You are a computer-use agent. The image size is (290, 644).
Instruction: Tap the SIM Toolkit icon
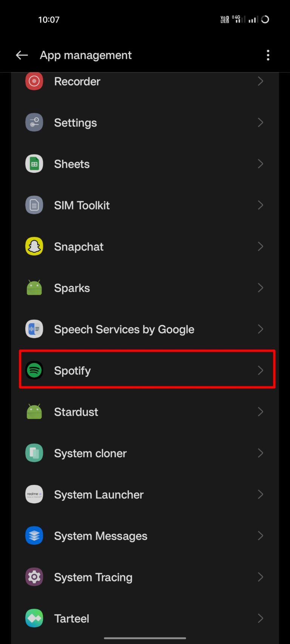coord(34,205)
